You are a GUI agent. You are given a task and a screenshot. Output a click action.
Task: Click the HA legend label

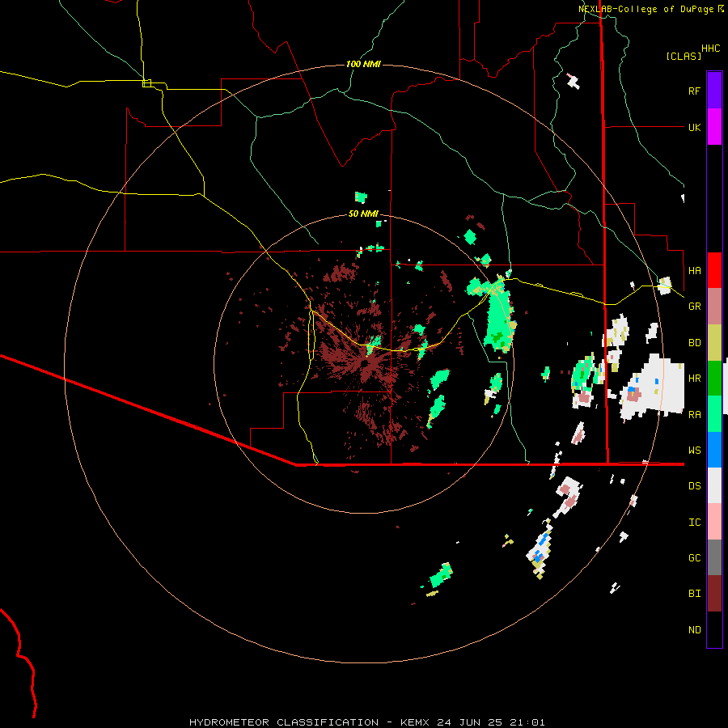coord(694,270)
